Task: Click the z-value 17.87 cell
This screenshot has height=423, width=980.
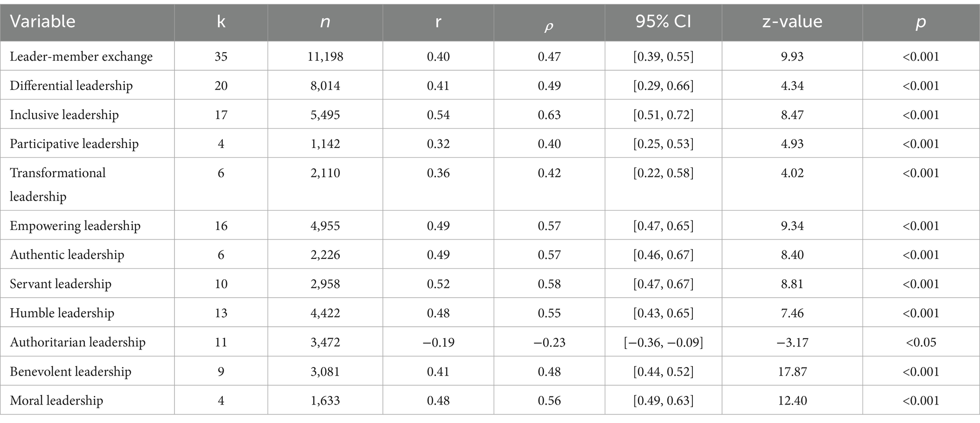Action: click(x=792, y=371)
